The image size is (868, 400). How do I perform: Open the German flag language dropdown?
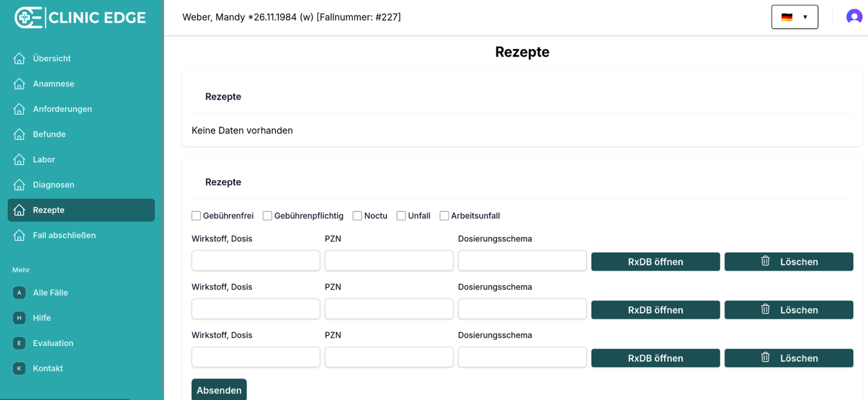click(x=794, y=17)
